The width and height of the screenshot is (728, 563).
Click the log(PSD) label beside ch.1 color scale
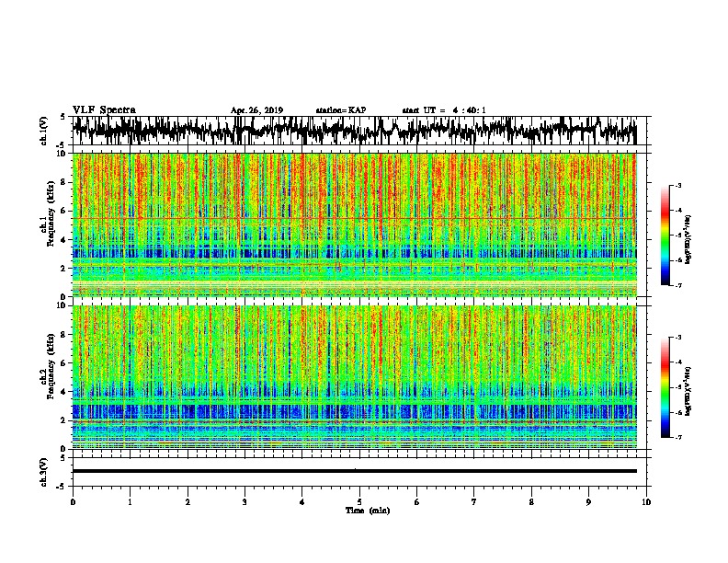688,240
